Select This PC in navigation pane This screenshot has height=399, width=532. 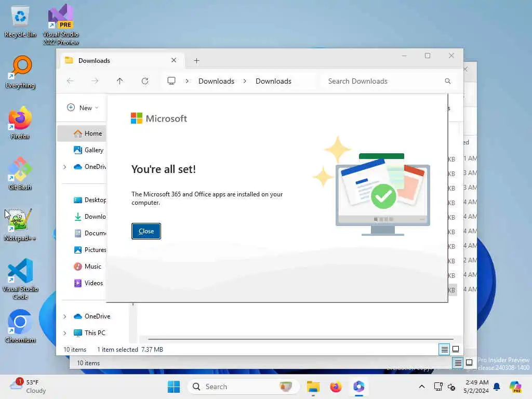point(89,333)
